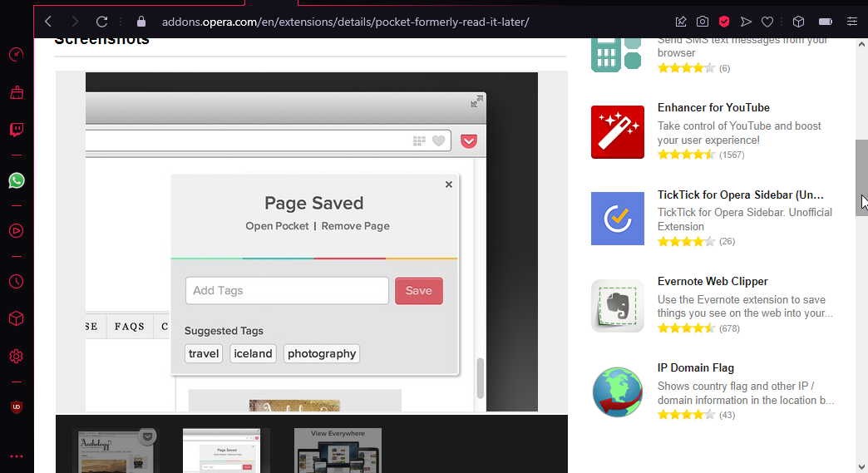Open the sidebar three-dot more menu
This screenshot has height=473, width=868.
coord(17,456)
